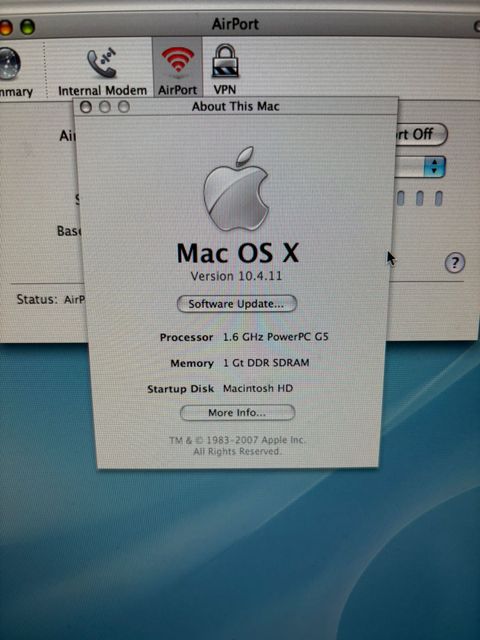The height and width of the screenshot is (640, 480).
Task: Switch to the Summary globe icon
Action: pyautogui.click(x=9, y=64)
